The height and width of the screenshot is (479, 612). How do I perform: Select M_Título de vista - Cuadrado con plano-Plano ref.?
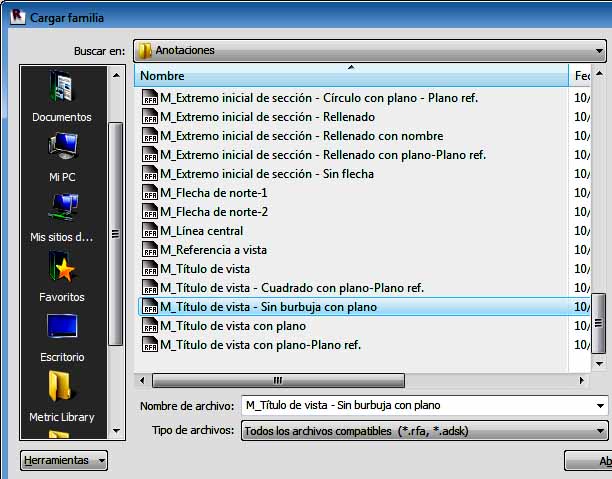click(x=292, y=288)
